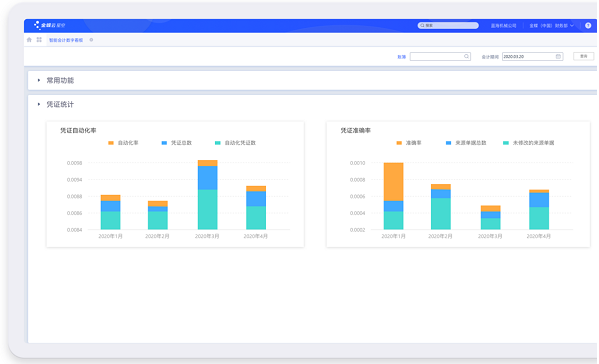Click the logo in the blue header

click(50, 25)
